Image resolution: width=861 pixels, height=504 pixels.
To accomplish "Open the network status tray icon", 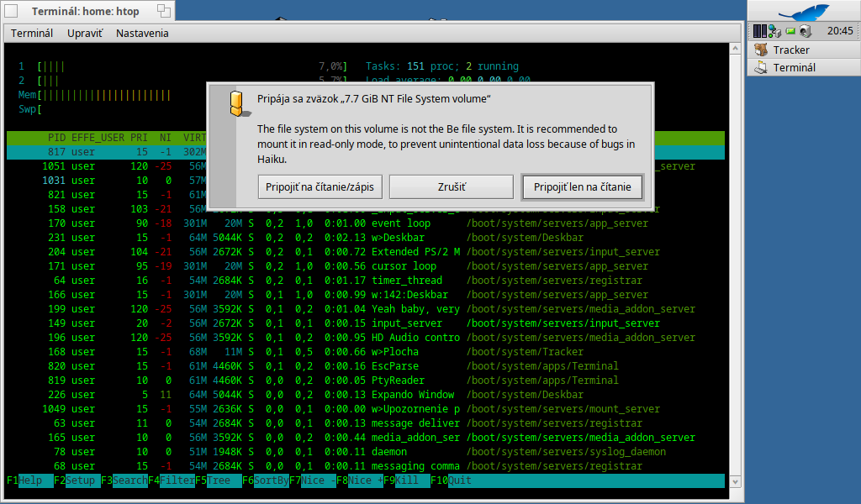I will coord(774,31).
